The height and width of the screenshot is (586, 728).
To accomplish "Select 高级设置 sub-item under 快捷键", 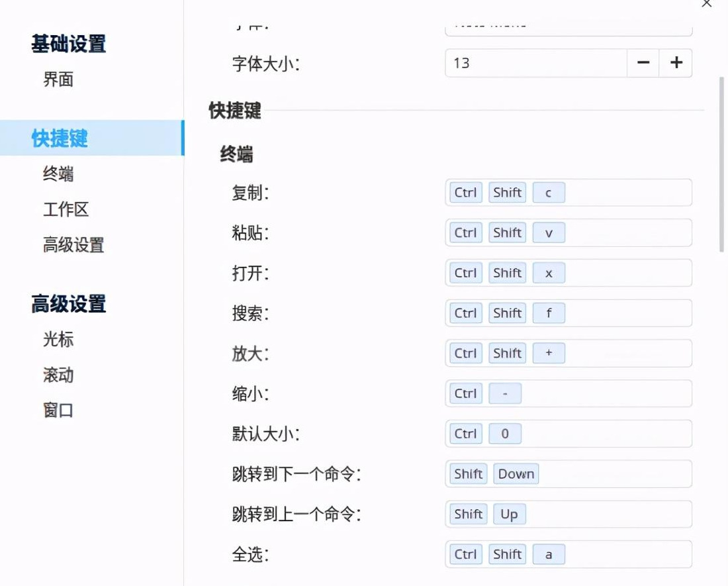I will pyautogui.click(x=73, y=245).
